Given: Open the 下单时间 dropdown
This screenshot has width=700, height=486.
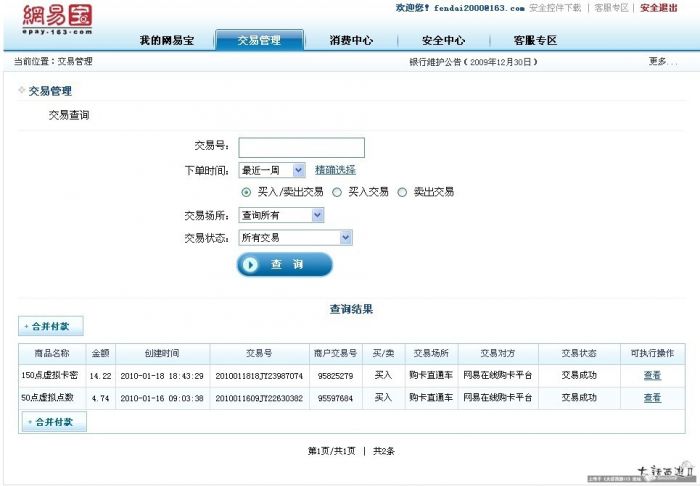Looking at the screenshot, I should pyautogui.click(x=272, y=170).
